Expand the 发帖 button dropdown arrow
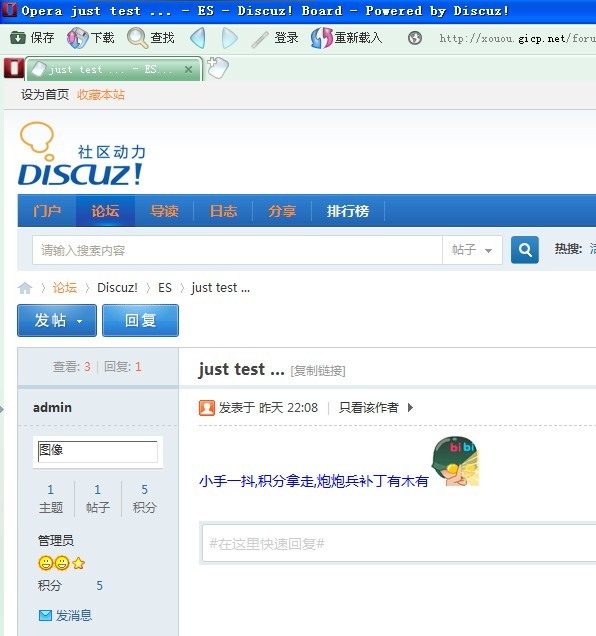The height and width of the screenshot is (636, 596). pyautogui.click(x=80, y=321)
